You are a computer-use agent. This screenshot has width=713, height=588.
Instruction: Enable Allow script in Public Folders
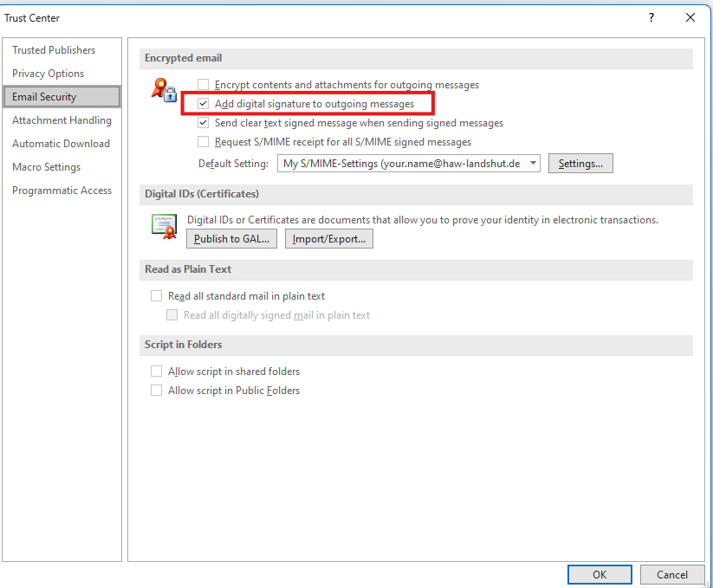coord(157,391)
